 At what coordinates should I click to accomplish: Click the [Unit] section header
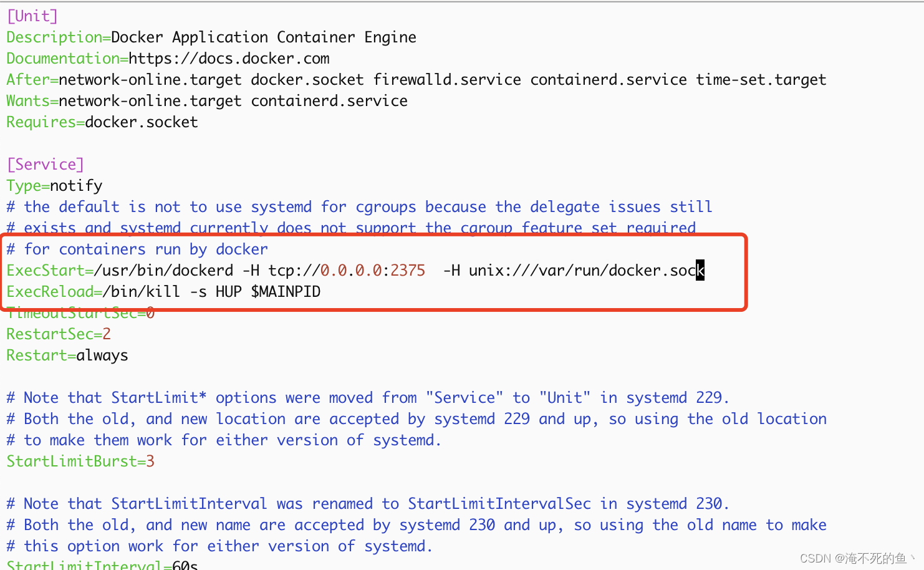(x=32, y=16)
